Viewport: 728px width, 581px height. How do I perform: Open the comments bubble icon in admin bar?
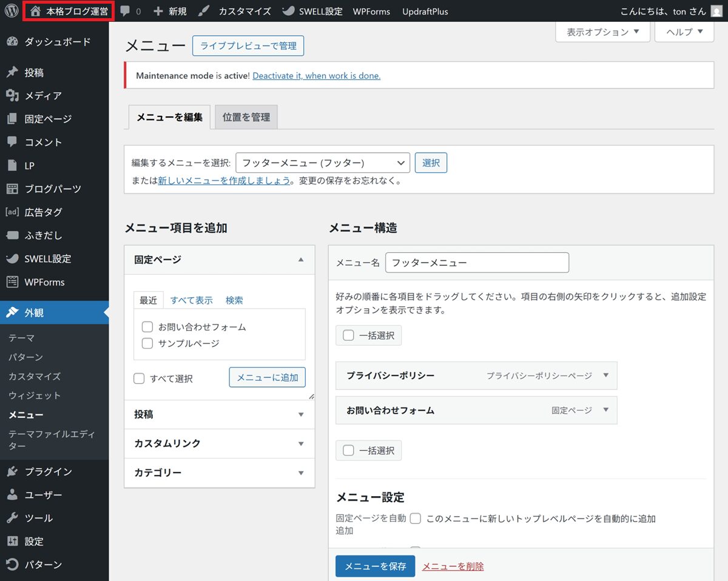tap(126, 11)
